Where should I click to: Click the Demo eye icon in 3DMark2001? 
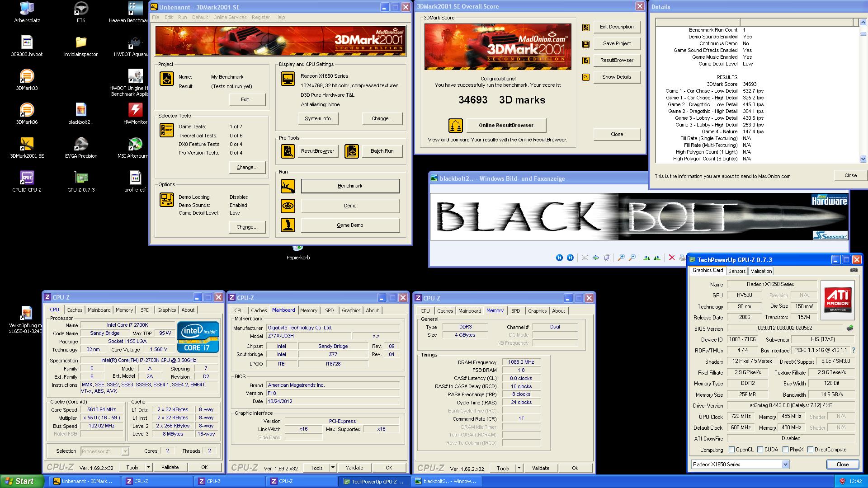click(288, 206)
